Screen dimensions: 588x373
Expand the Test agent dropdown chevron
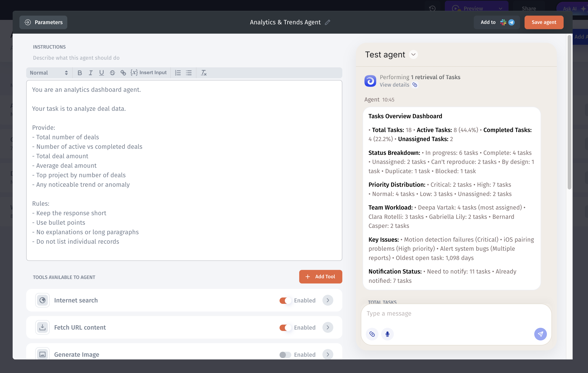[413, 54]
